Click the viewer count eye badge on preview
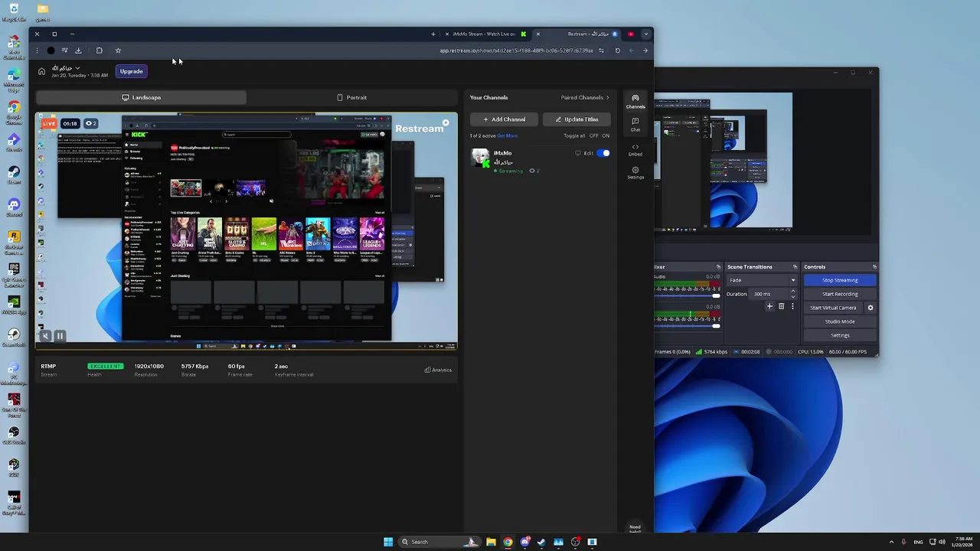This screenshot has height=551, width=980. (x=90, y=123)
